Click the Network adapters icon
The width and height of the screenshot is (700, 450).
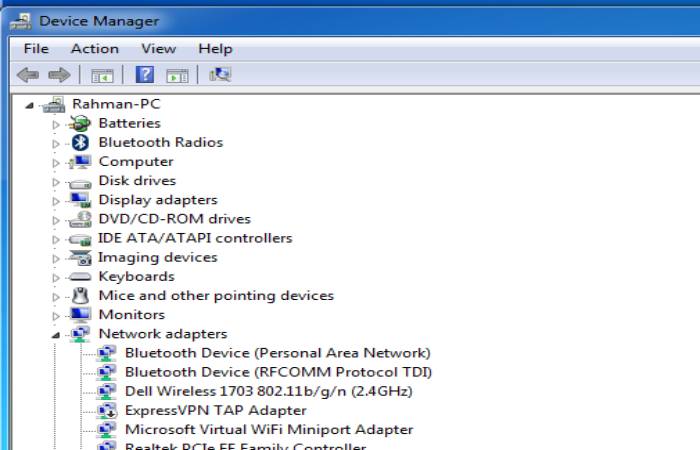pyautogui.click(x=80, y=334)
